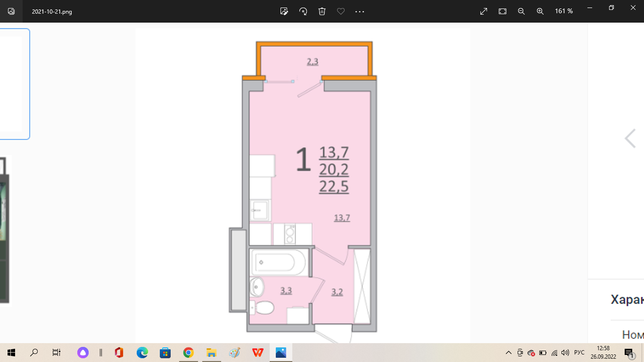
Task: Open taskbar Search
Action: point(34,353)
